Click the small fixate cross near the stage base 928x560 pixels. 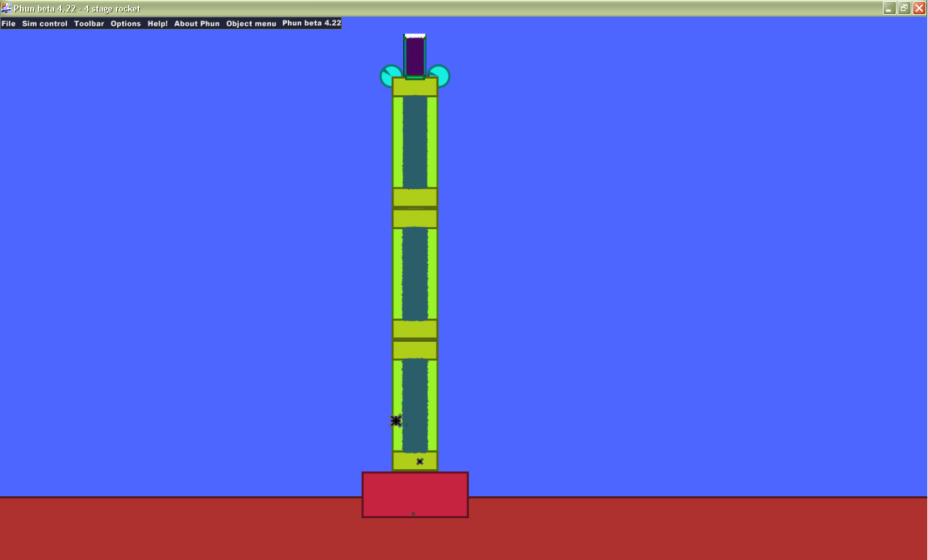420,461
